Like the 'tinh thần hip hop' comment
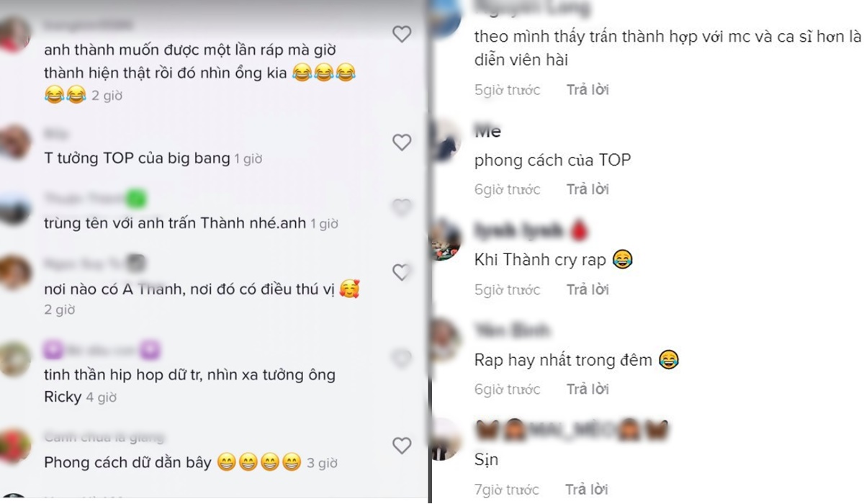The height and width of the screenshot is (504, 864). click(x=402, y=358)
